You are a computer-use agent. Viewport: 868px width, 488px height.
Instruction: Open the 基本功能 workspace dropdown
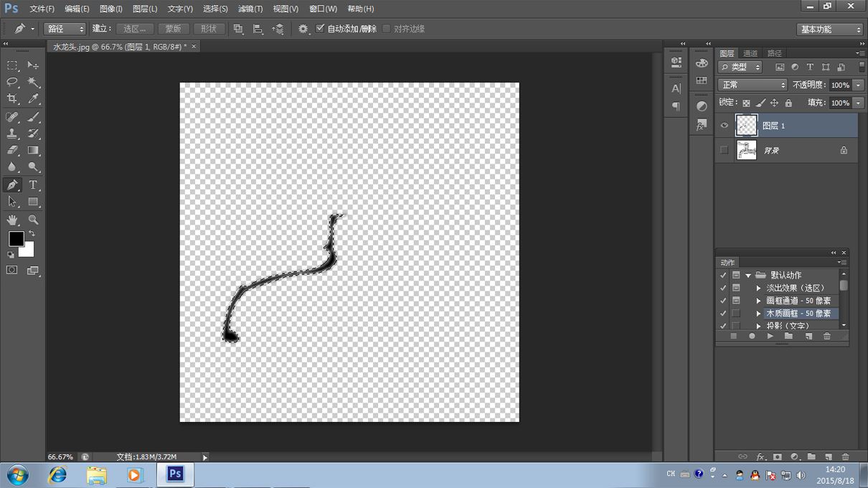(830, 29)
